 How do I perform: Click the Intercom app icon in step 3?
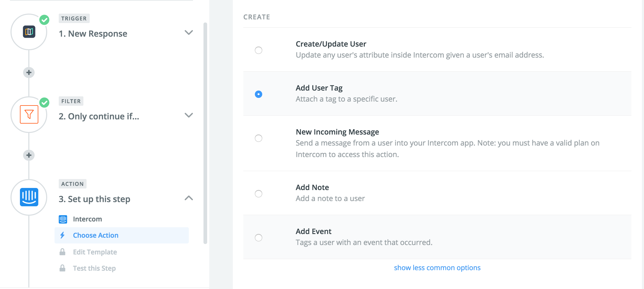(29, 197)
